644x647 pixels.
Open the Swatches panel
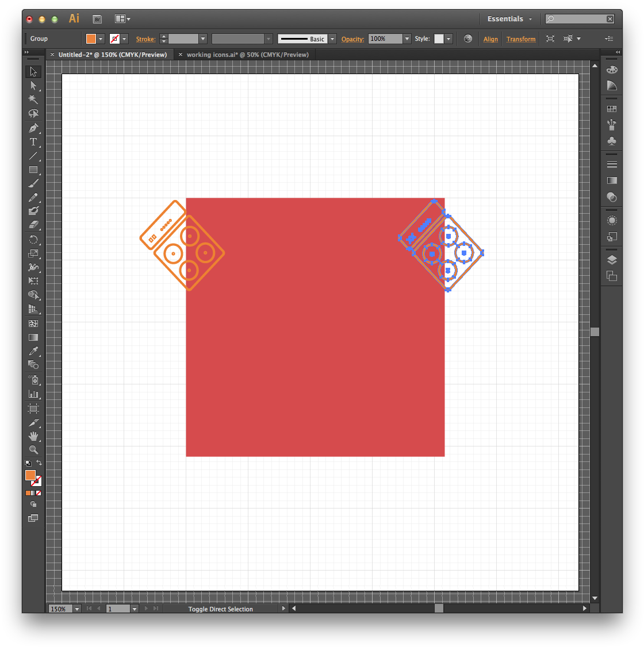(612, 109)
